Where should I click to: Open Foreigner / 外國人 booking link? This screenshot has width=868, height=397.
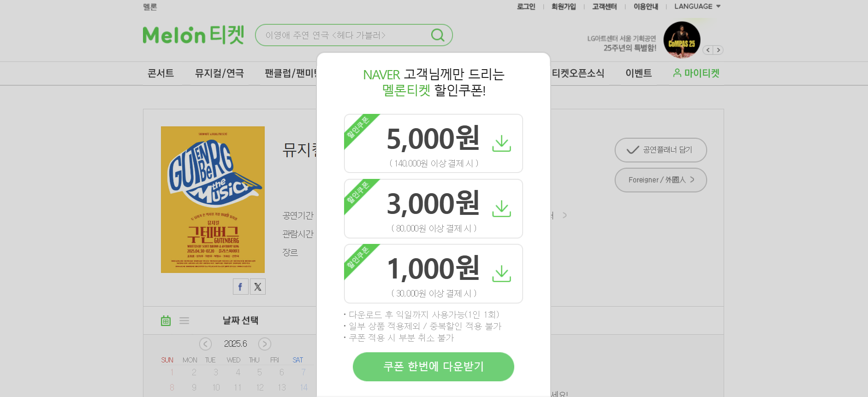pyautogui.click(x=660, y=180)
